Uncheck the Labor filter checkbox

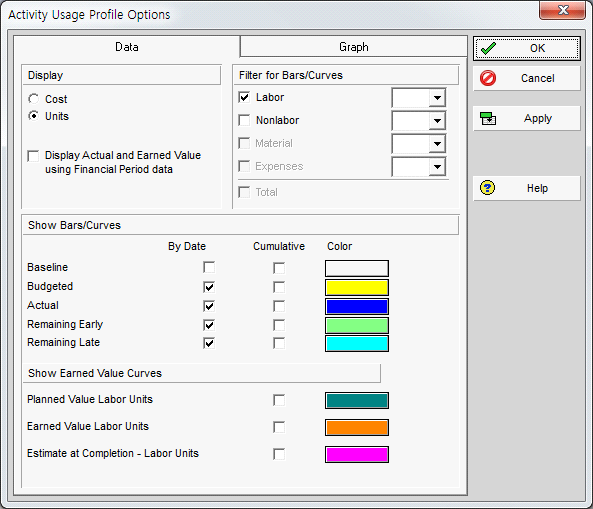244,98
